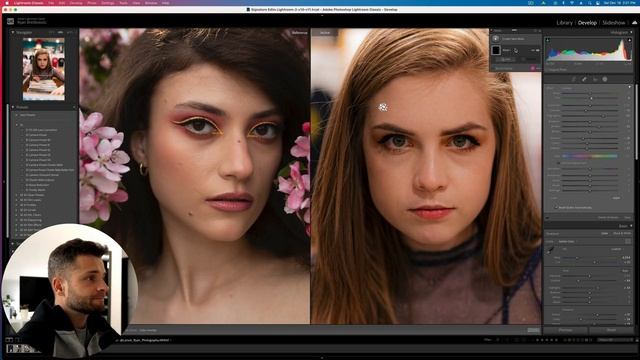The image size is (640, 360).
Task: Collapse the Navigator panel
Action: pos(13,32)
